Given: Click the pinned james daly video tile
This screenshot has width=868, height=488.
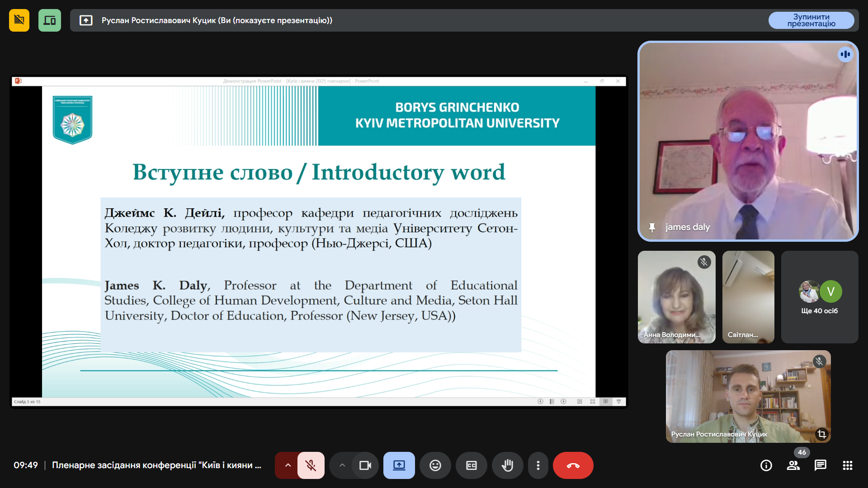Looking at the screenshot, I should [748, 141].
